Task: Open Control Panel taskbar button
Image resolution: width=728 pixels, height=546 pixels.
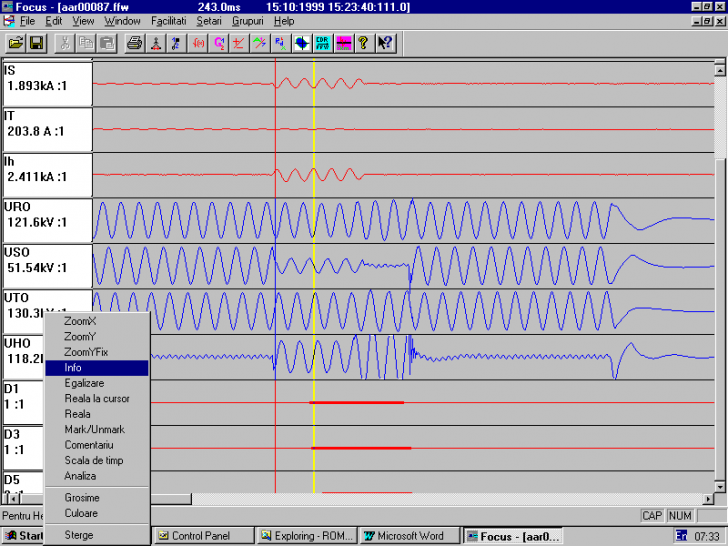Action: [x=201, y=536]
